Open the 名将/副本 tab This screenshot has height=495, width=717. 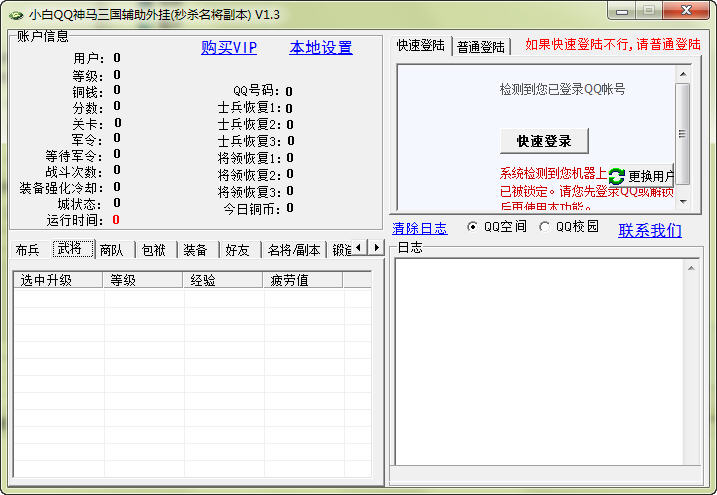point(294,250)
